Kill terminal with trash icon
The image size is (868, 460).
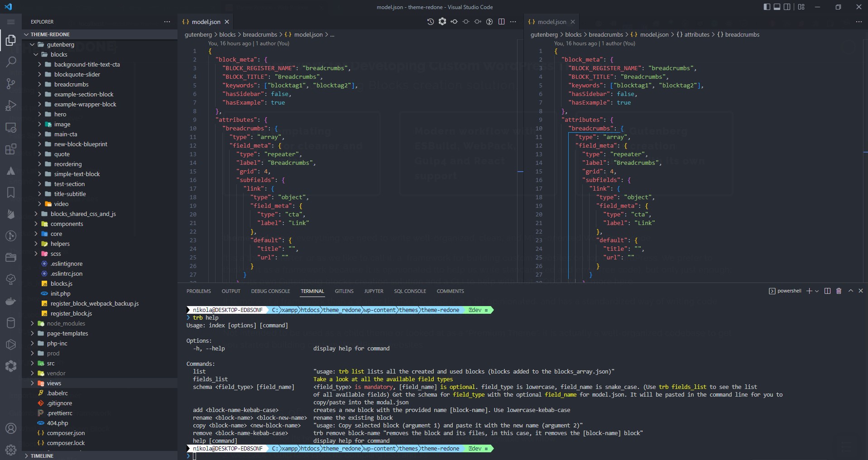coord(839,291)
